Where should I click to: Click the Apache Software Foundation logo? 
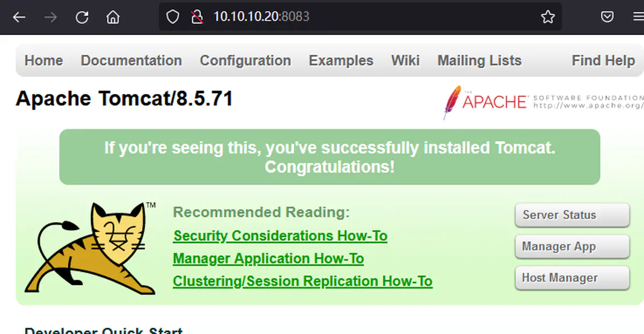(x=543, y=101)
